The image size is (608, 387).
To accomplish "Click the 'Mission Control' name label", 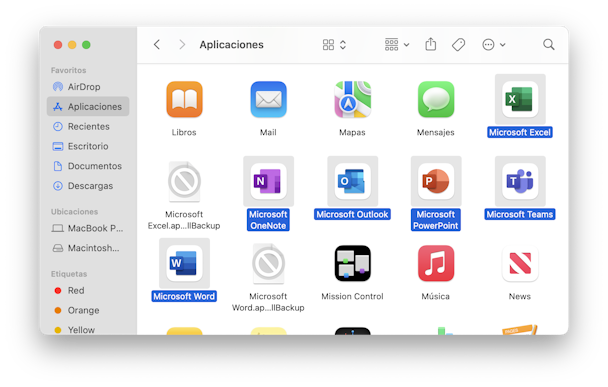I will [x=352, y=296].
